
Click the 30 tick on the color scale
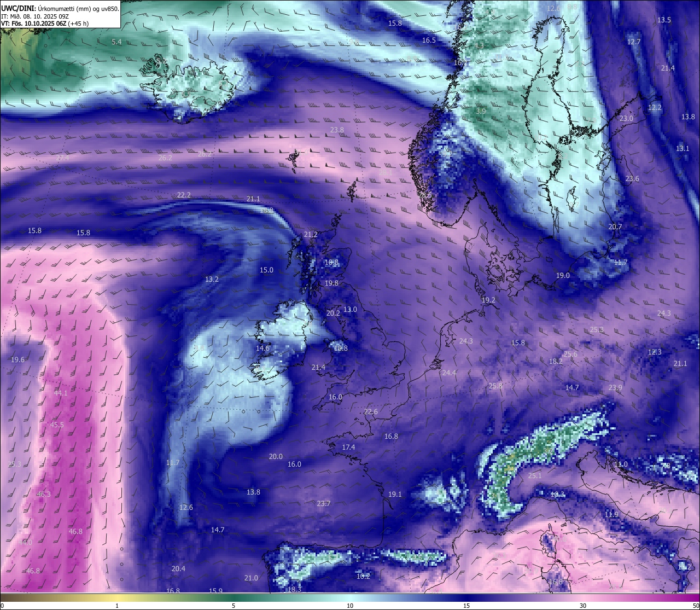(x=583, y=606)
